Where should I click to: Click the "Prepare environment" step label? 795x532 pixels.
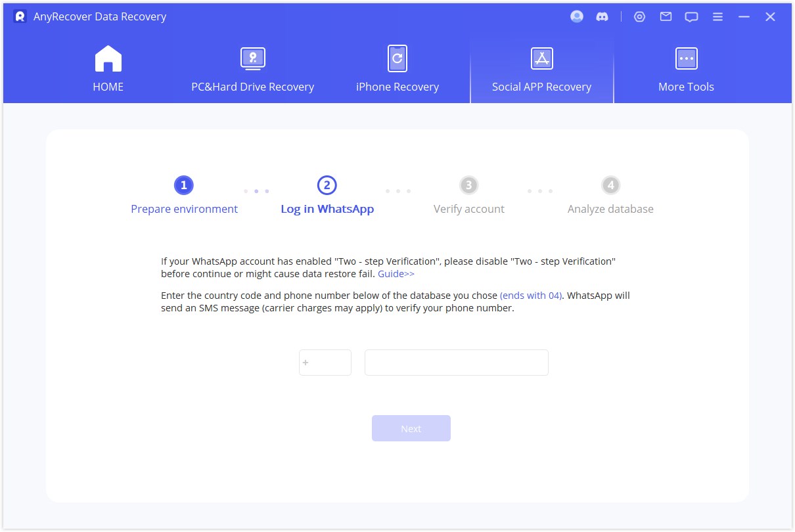(184, 209)
